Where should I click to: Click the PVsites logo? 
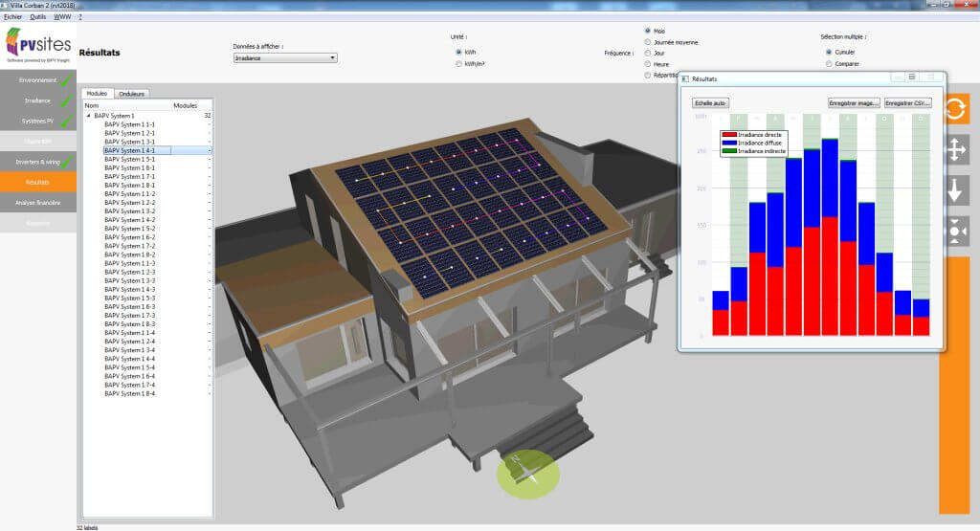pos(37,45)
